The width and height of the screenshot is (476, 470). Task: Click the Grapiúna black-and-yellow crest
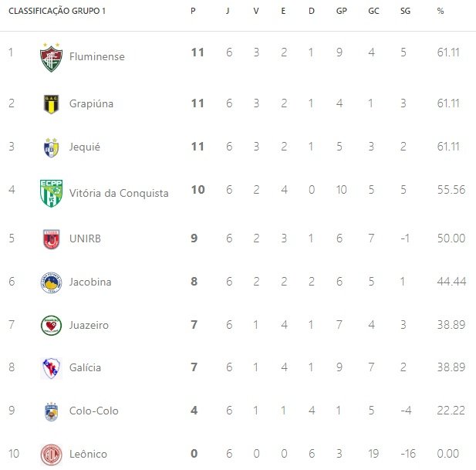(x=51, y=104)
